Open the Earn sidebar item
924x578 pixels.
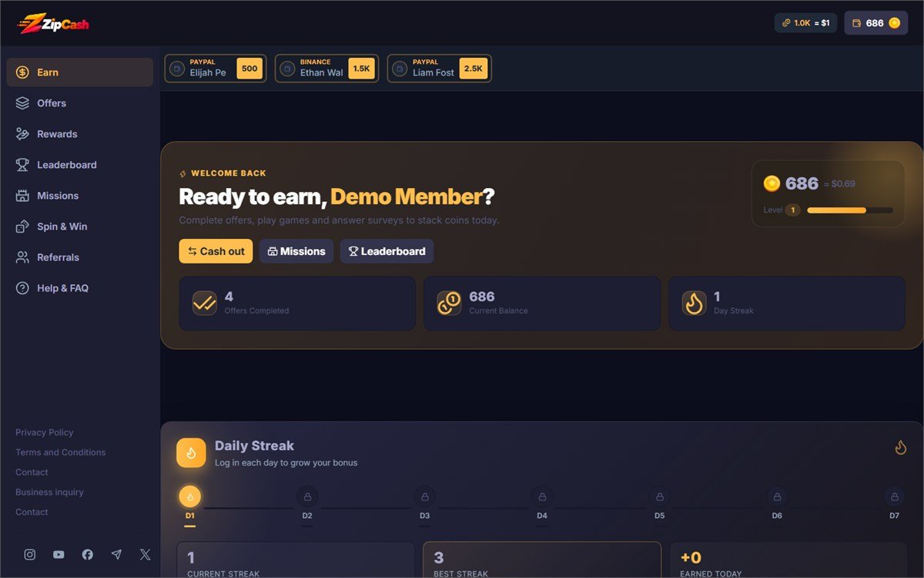[x=80, y=72]
